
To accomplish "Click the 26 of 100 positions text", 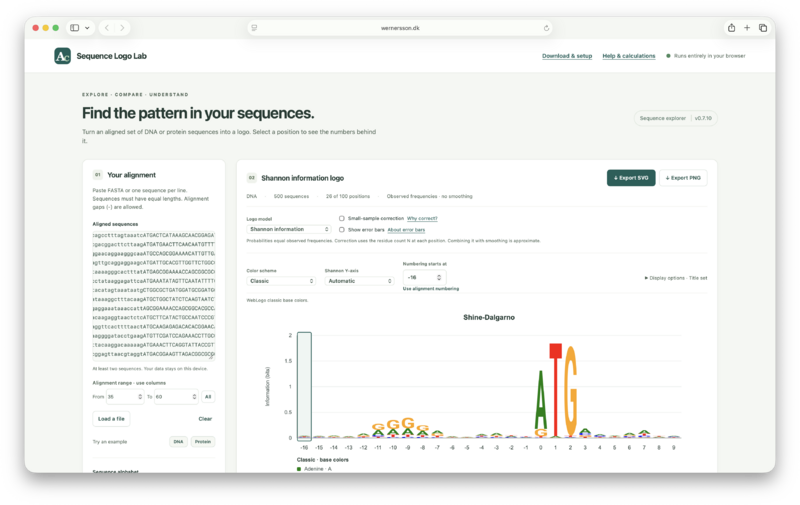I will 348,196.
